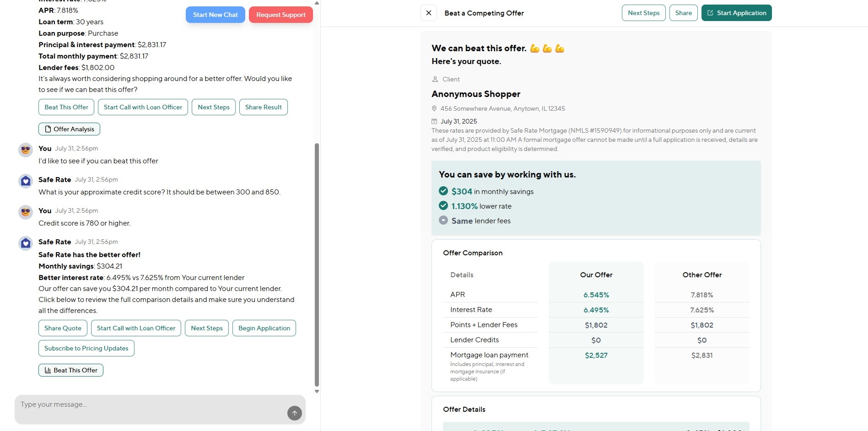Click the checkmark beside 1.130% lower rate

[x=443, y=206]
